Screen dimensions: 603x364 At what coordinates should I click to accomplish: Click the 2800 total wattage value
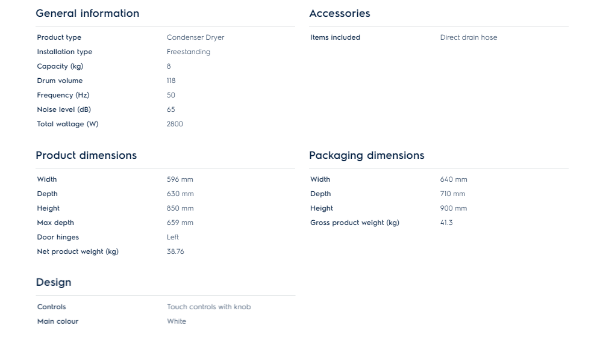coord(175,124)
